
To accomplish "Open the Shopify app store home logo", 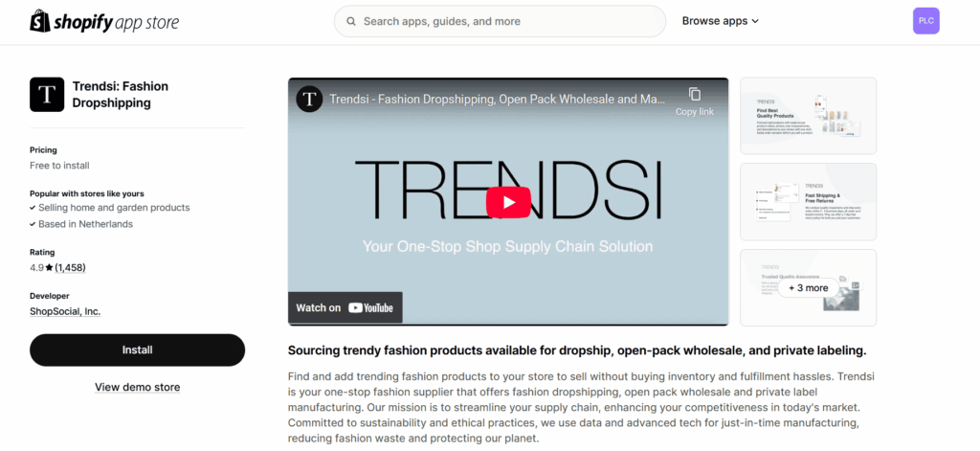I will (104, 21).
